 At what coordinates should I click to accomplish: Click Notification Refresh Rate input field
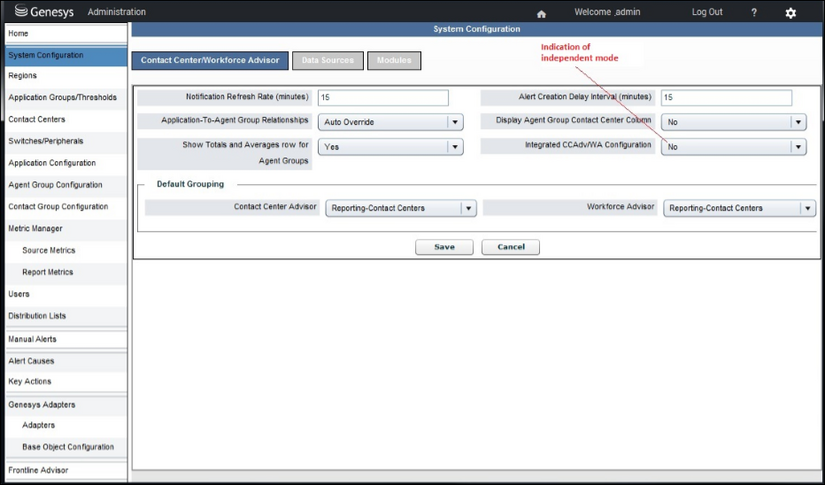pos(383,98)
